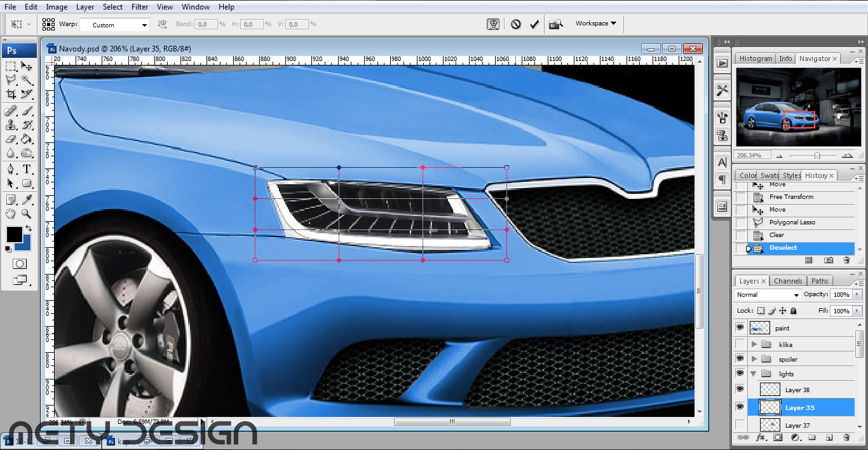This screenshot has width=868, height=450.
Task: Select the Blur tool
Action: (11, 153)
